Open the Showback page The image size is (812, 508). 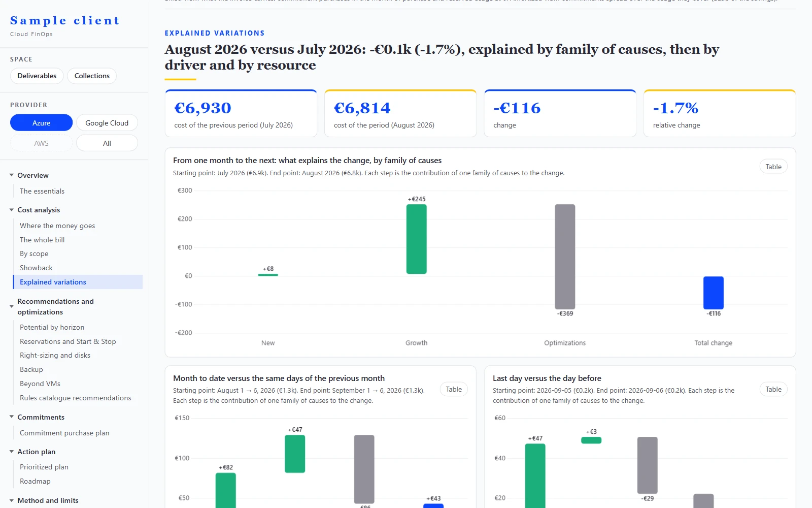pyautogui.click(x=36, y=268)
